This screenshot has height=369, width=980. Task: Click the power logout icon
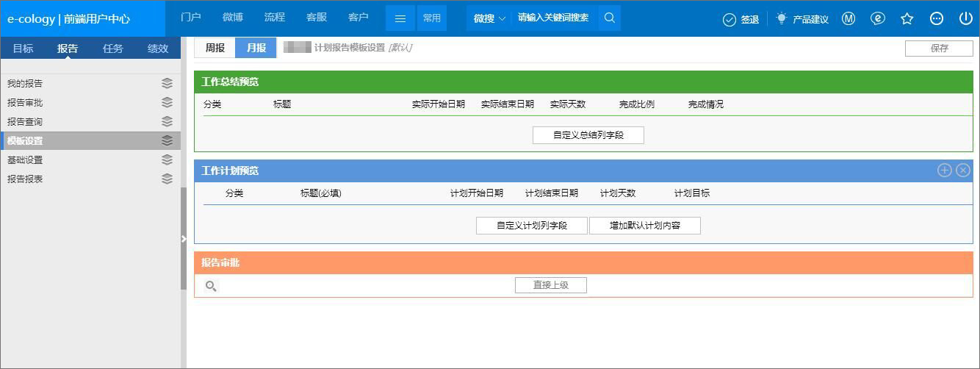click(x=965, y=19)
